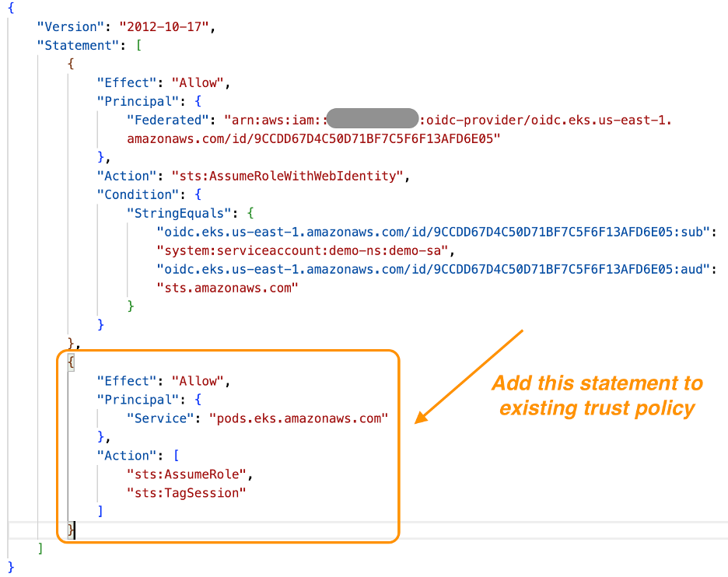Click "Principal" key above the "Service" entry

[138, 400]
